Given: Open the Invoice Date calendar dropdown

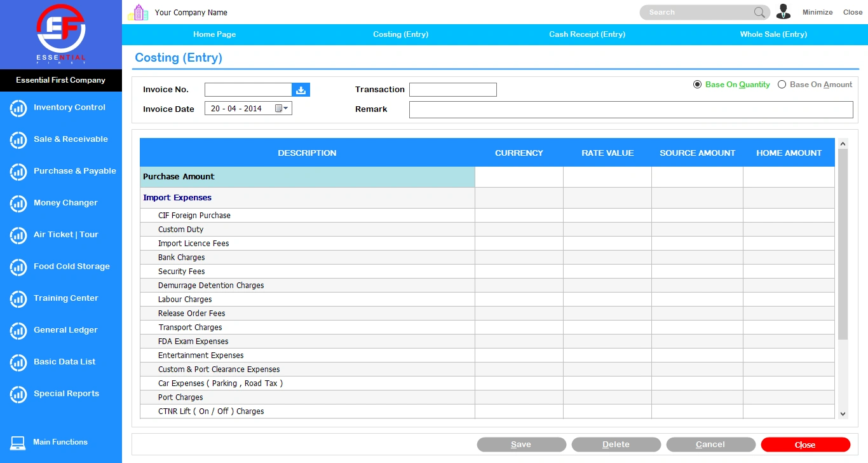Looking at the screenshot, I should pyautogui.click(x=281, y=109).
